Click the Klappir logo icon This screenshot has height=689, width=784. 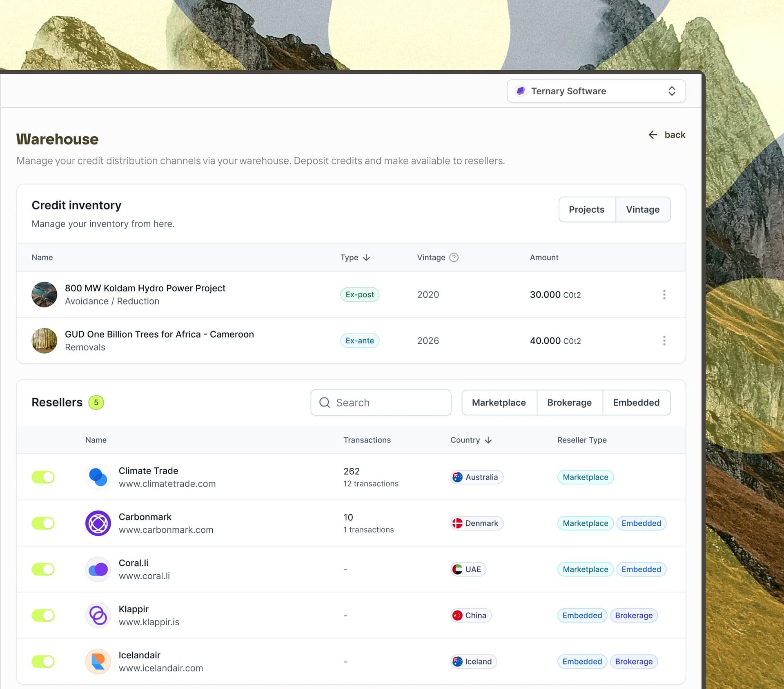coord(98,615)
